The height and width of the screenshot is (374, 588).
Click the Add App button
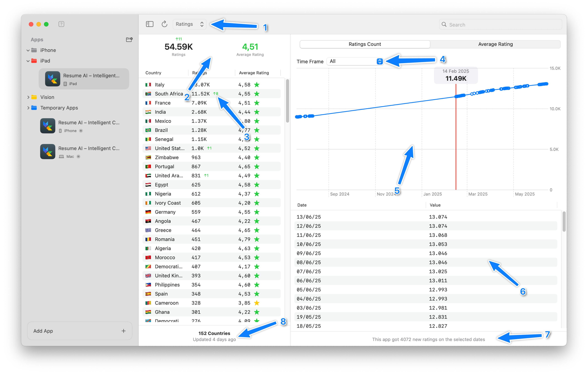click(x=80, y=331)
